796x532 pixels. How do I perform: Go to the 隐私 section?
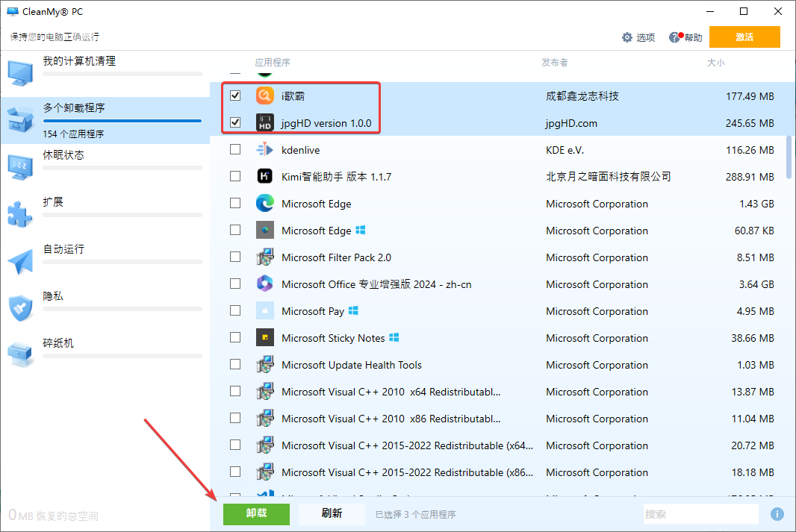click(105, 308)
